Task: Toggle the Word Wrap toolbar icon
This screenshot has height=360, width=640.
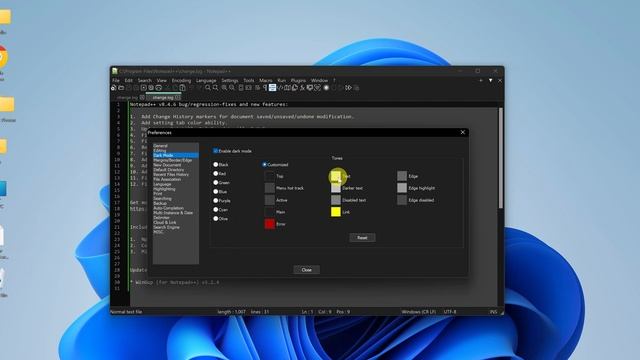Action: pos(257,88)
